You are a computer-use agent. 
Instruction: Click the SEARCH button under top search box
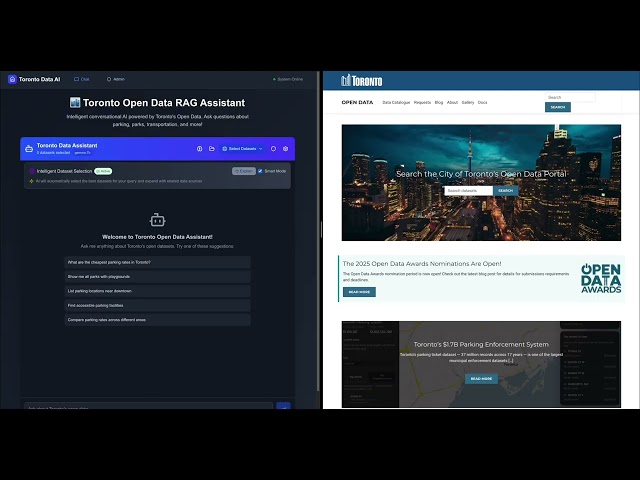click(x=558, y=107)
